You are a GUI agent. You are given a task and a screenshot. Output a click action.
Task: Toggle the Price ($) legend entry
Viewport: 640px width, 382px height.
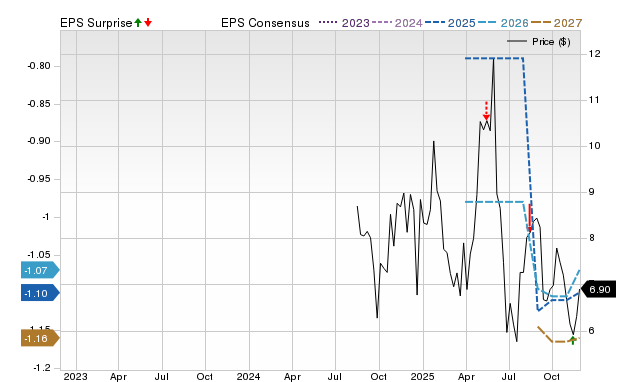point(539,42)
